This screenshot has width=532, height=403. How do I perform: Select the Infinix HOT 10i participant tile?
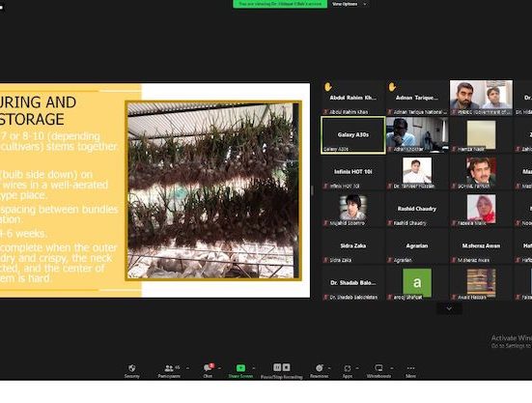point(352,172)
